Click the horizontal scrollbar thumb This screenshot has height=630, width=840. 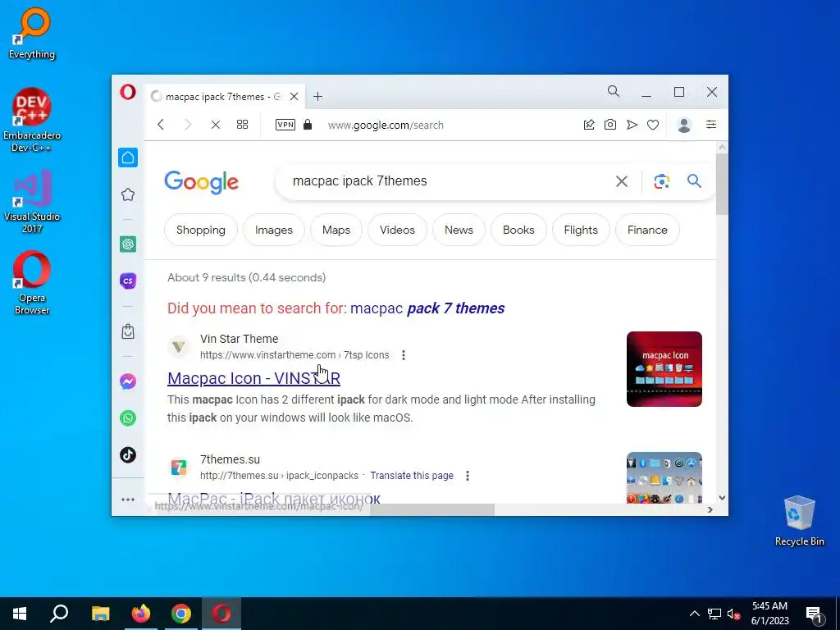coord(431,509)
